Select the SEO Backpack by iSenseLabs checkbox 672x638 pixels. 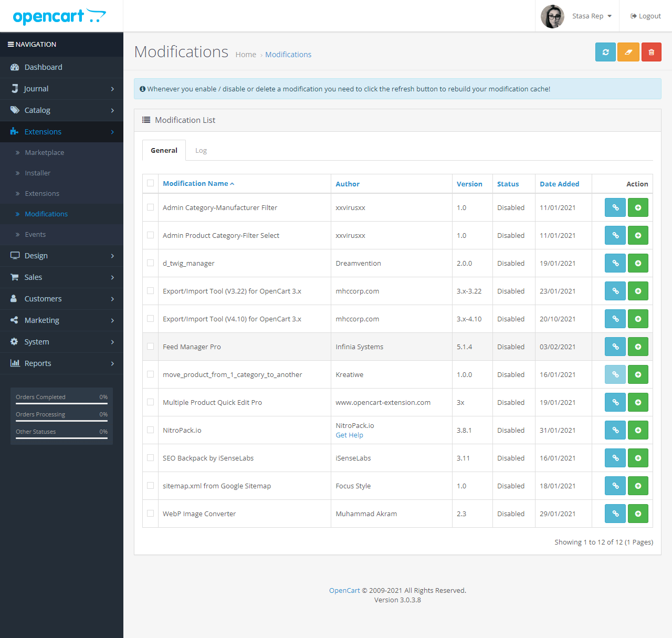(151, 458)
